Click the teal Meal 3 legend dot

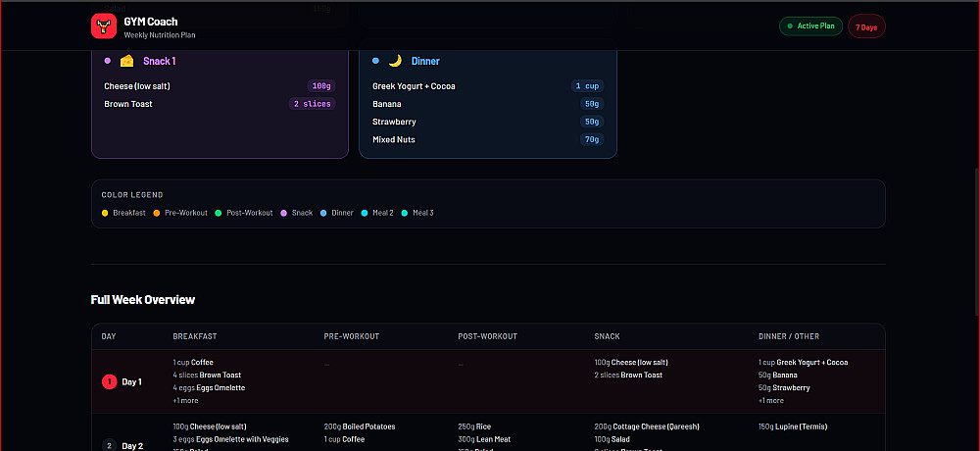pyautogui.click(x=405, y=213)
